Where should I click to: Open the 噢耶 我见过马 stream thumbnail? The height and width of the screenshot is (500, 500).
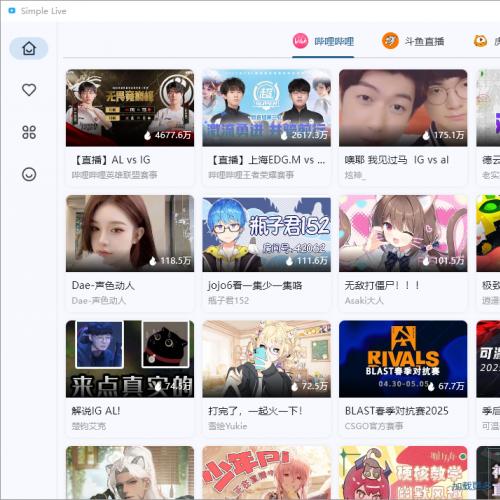403,108
